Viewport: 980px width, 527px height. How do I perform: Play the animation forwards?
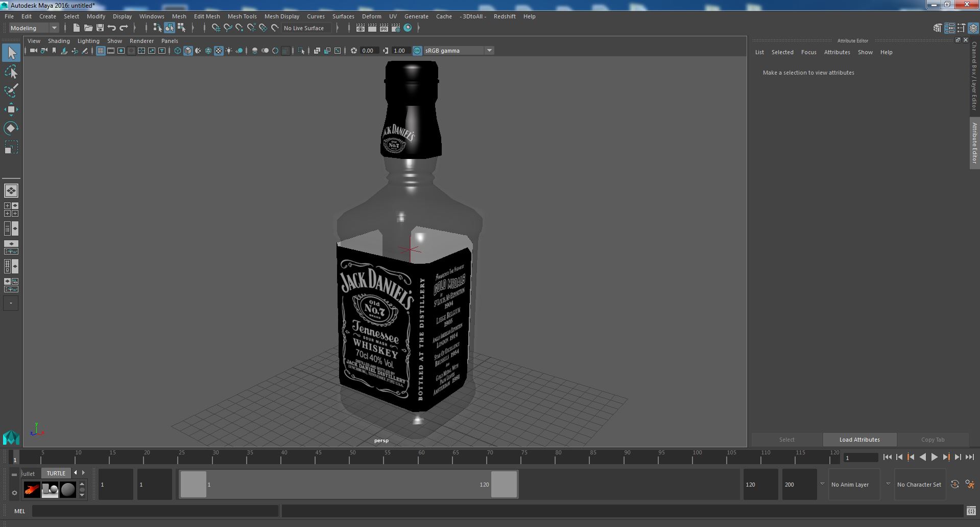pos(934,457)
